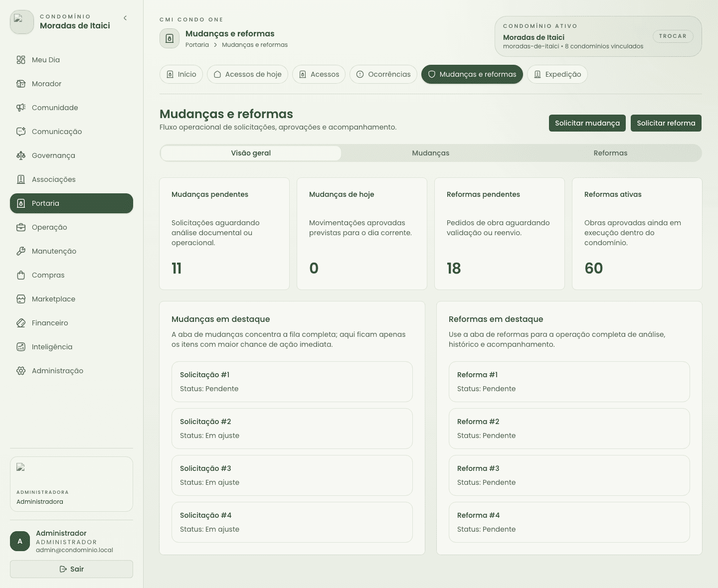Click the Inteligência chart icon
718x588 pixels.
[x=21, y=347]
